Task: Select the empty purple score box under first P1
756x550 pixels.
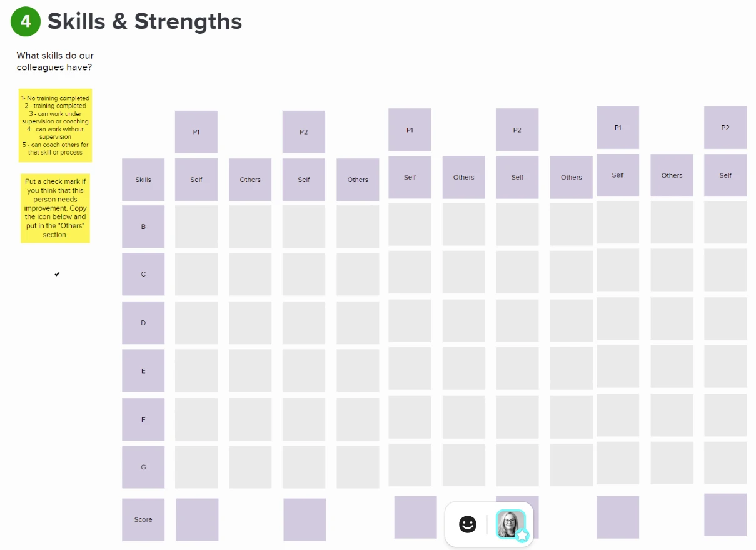Action: (197, 519)
